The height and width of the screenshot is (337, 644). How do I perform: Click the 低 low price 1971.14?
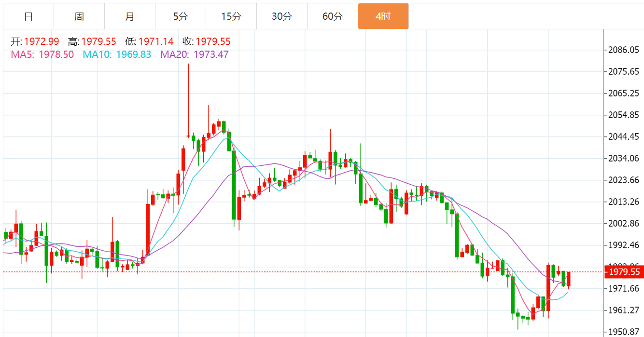[x=156, y=41]
